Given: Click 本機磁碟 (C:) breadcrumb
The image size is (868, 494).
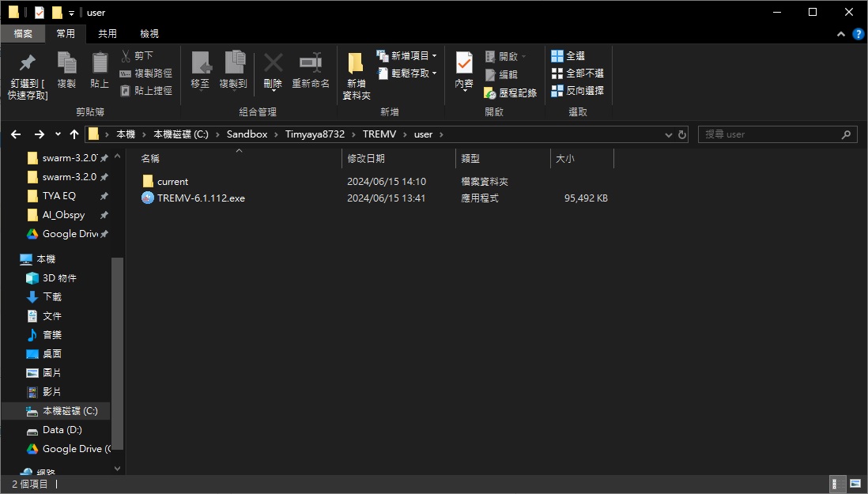Looking at the screenshot, I should click(181, 134).
